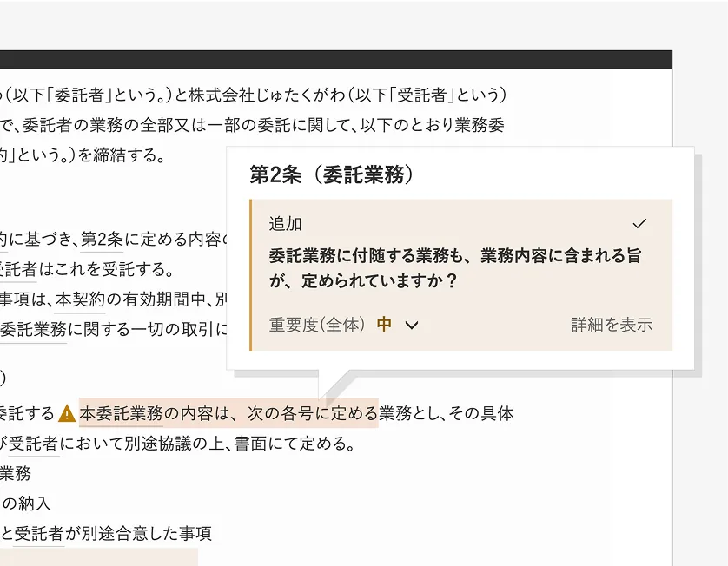Select the 中 importance level value
Image resolution: width=728 pixels, height=566 pixels.
384,325
